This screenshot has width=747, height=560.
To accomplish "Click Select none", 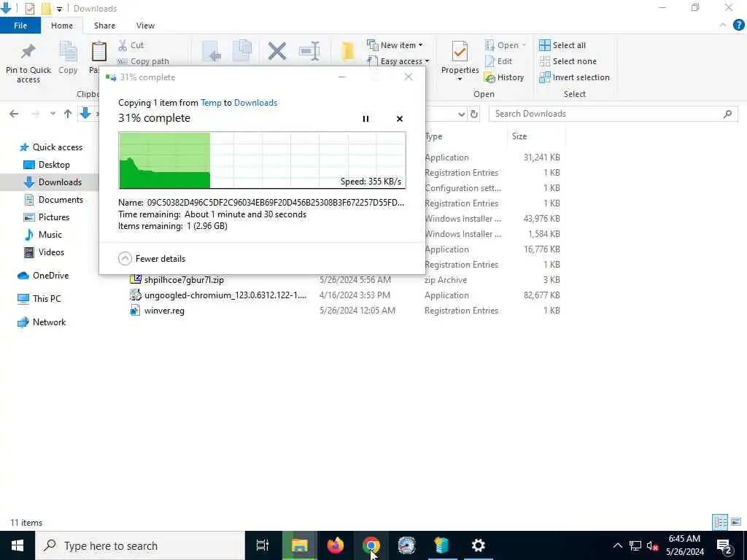I will pos(568,61).
